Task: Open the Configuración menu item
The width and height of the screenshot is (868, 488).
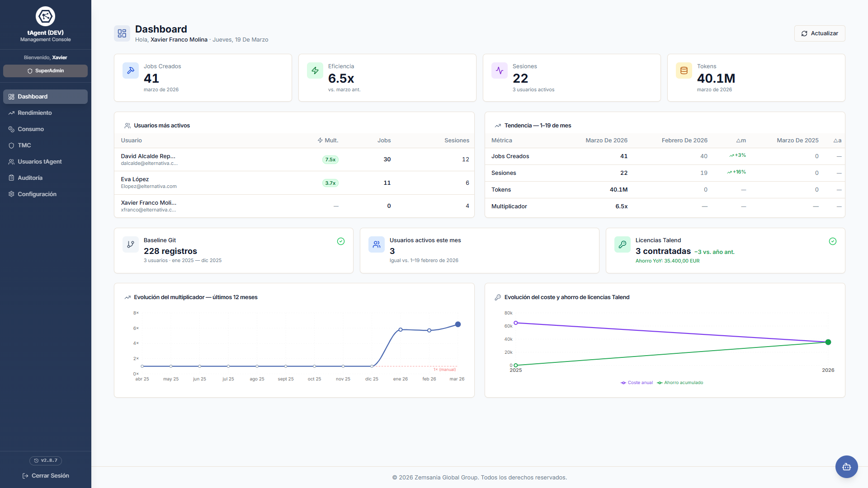Action: point(45,194)
